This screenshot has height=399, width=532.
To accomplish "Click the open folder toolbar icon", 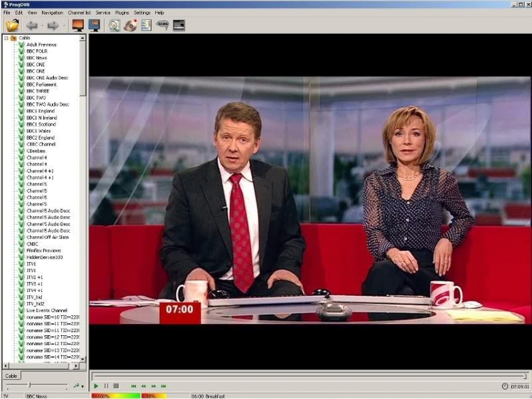I will pyautogui.click(x=12, y=25).
